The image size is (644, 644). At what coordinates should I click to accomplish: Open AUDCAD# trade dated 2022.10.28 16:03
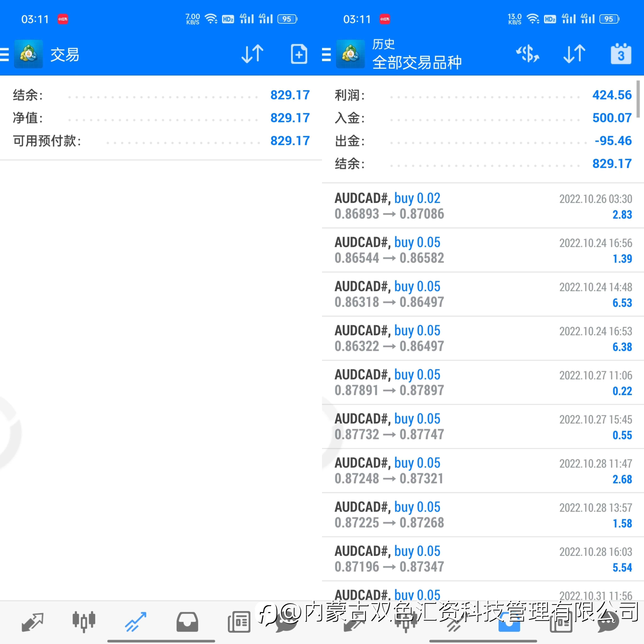click(483, 559)
